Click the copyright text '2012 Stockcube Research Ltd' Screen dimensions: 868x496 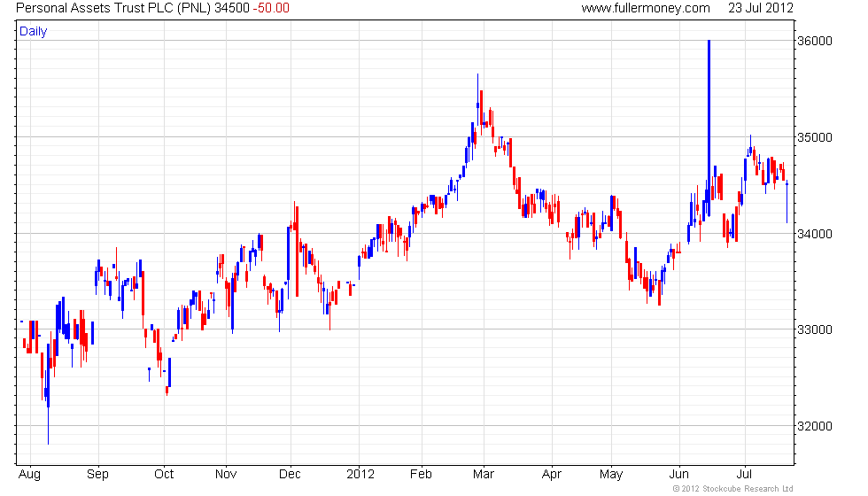pyautogui.click(x=733, y=489)
